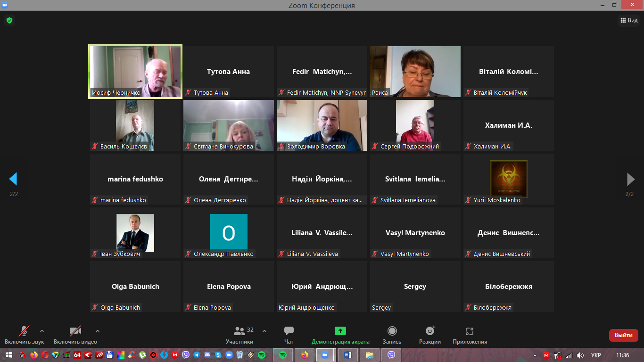This screenshot has width=644, height=362.
Task: Click the green encryption shield icon
Action: point(9,20)
